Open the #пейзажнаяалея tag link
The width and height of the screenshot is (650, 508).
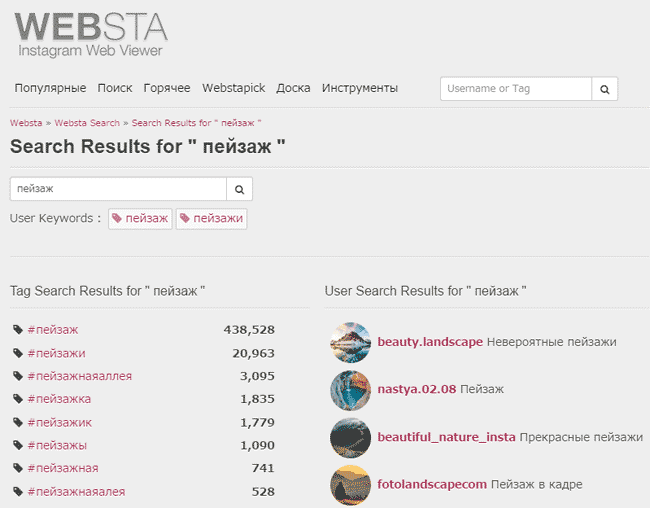coord(76,492)
